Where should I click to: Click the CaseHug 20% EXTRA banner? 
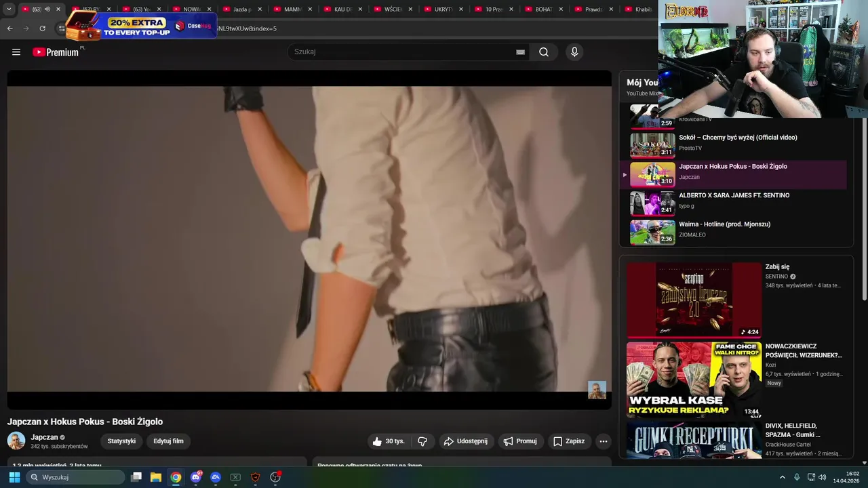(x=141, y=26)
